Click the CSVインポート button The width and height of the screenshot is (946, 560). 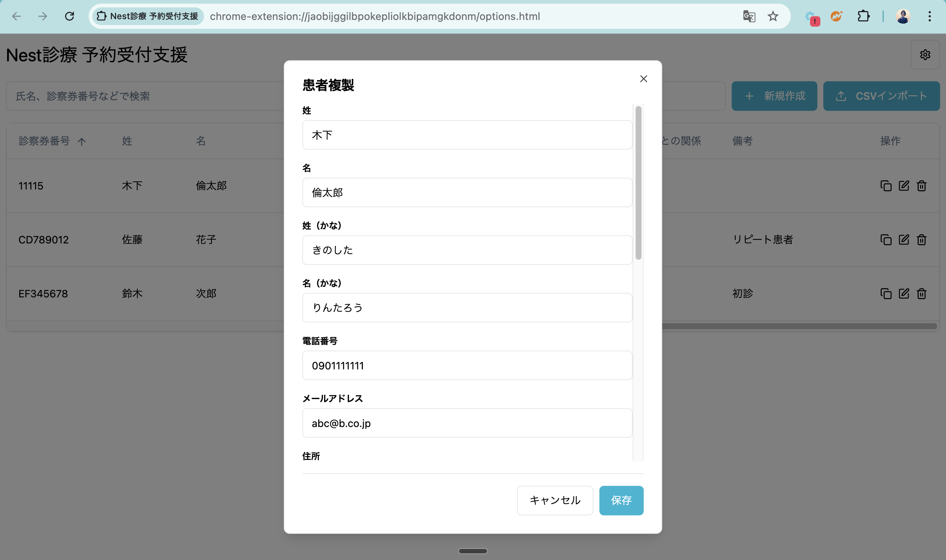pos(881,96)
